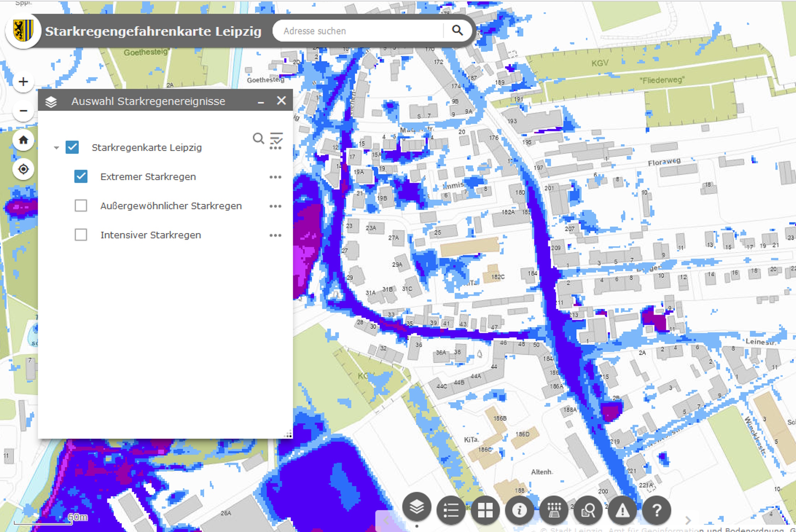Click the zoom in plus button

tap(23, 82)
